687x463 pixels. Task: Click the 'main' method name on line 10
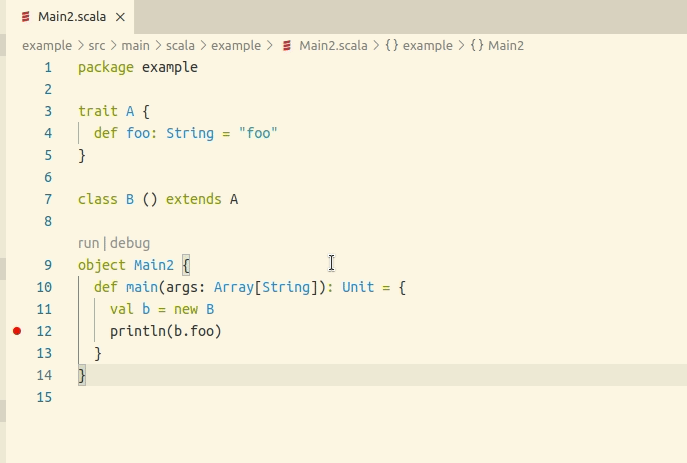tap(142, 287)
